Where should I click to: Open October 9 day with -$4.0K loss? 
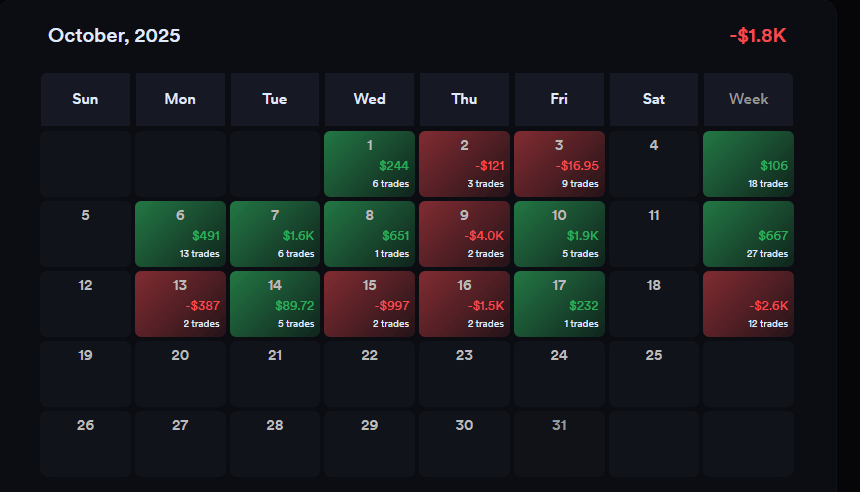[464, 234]
